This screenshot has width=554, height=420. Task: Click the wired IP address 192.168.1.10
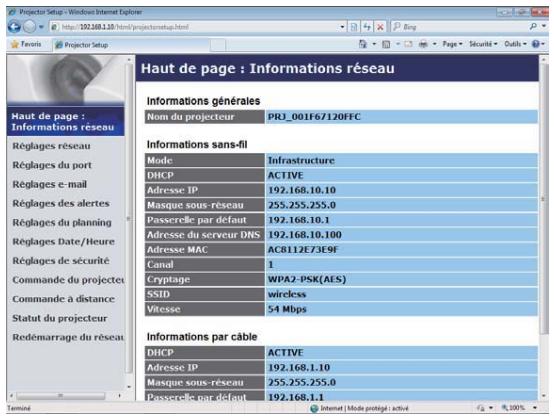tap(299, 367)
